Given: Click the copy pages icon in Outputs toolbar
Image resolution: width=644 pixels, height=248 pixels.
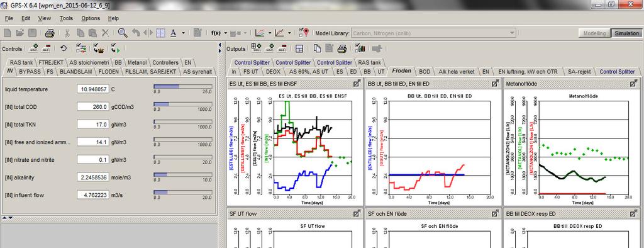Looking at the screenshot, I should (317, 48).
